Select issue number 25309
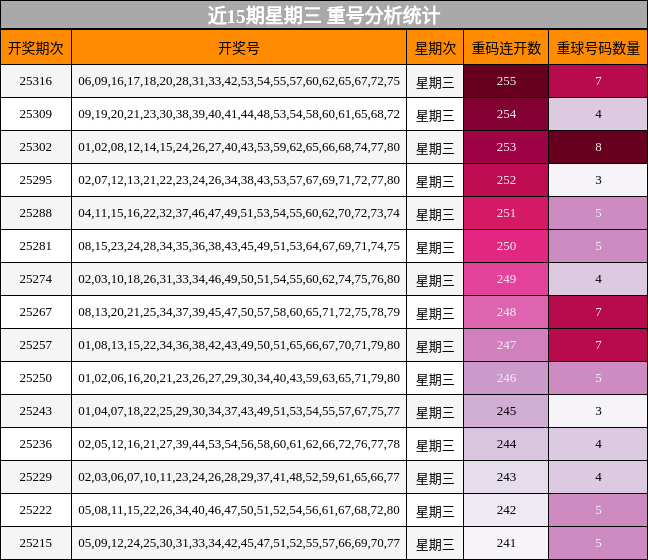This screenshot has width=648, height=560. coord(36,114)
